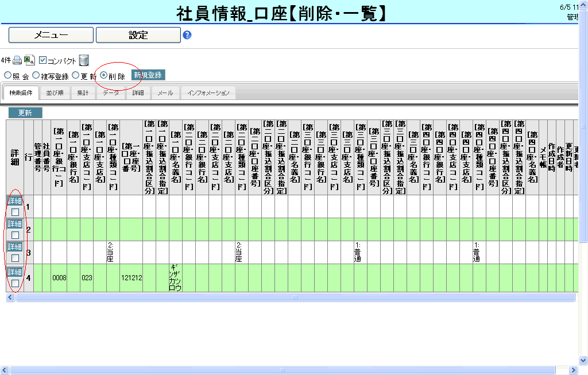Click the printer icon

tap(17, 60)
